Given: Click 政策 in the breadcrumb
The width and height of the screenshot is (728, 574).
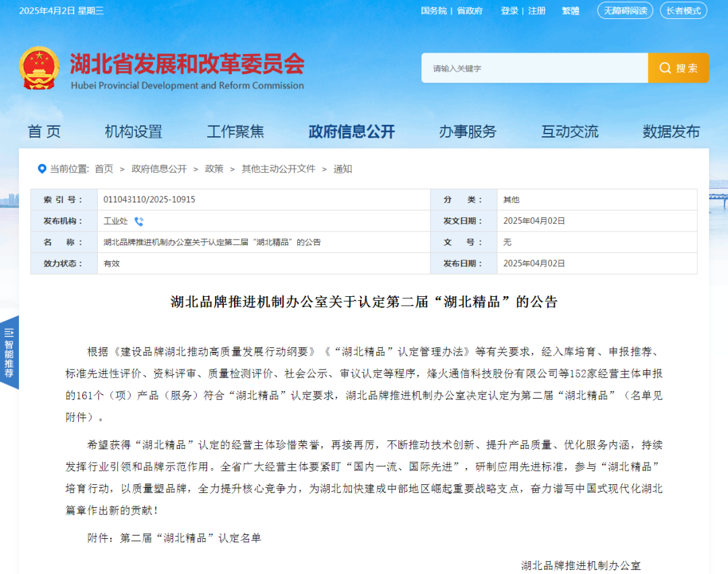Looking at the screenshot, I should (214, 169).
